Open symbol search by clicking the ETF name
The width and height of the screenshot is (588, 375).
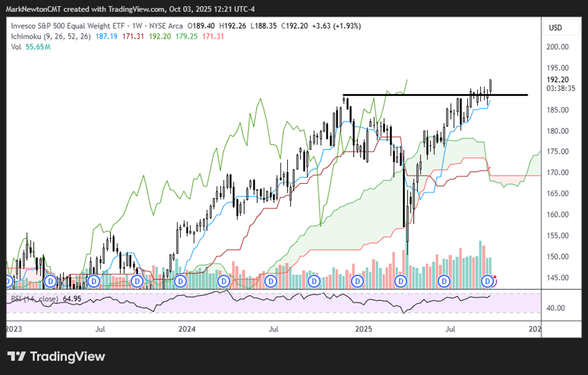pyautogui.click(x=69, y=26)
